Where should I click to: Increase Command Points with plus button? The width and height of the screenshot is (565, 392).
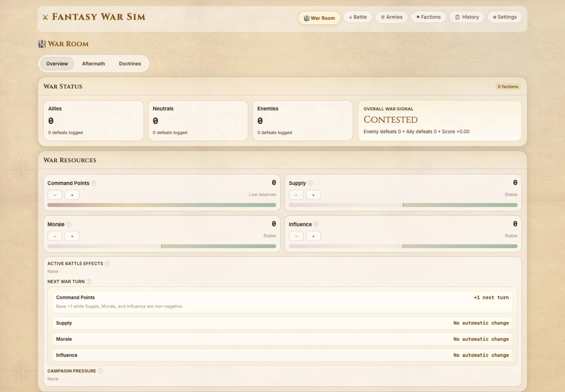pyautogui.click(x=72, y=195)
